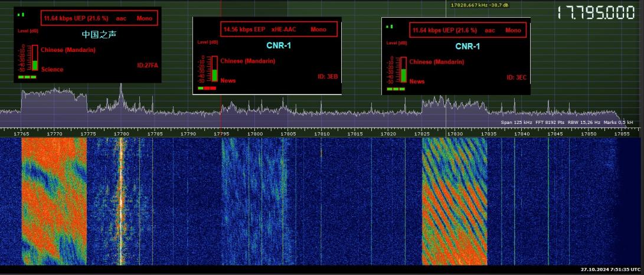The image size is (644, 275).
Task: Click the 17.795.000 tuned frequency display
Action: click(596, 13)
